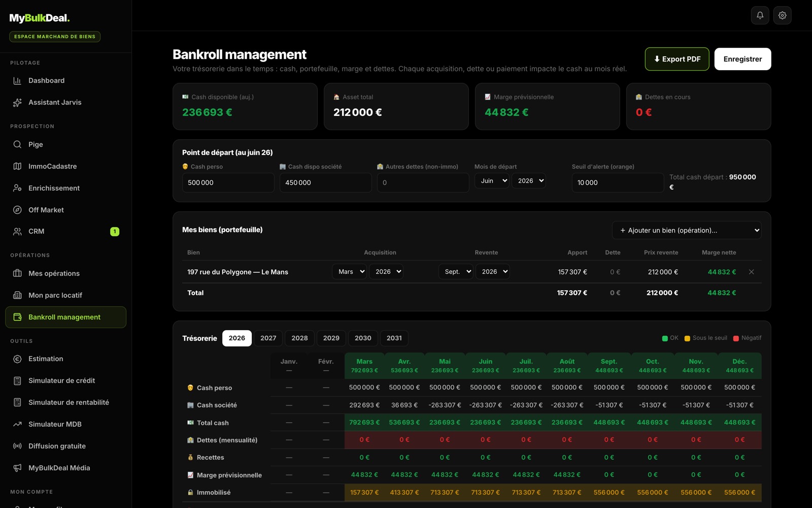
Task: Open the settings gear icon
Action: tap(783, 15)
